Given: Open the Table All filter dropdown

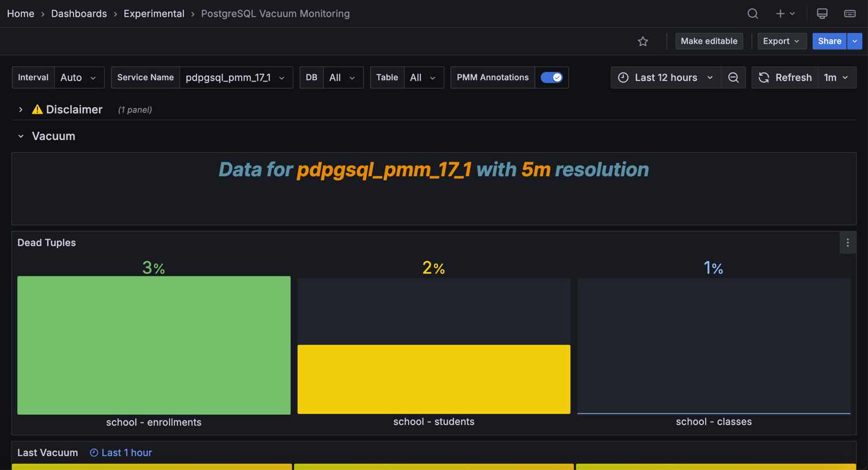Looking at the screenshot, I should pos(423,77).
